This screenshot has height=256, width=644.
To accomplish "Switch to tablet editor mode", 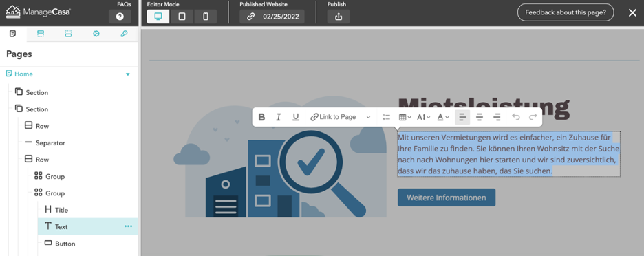I will tap(182, 17).
